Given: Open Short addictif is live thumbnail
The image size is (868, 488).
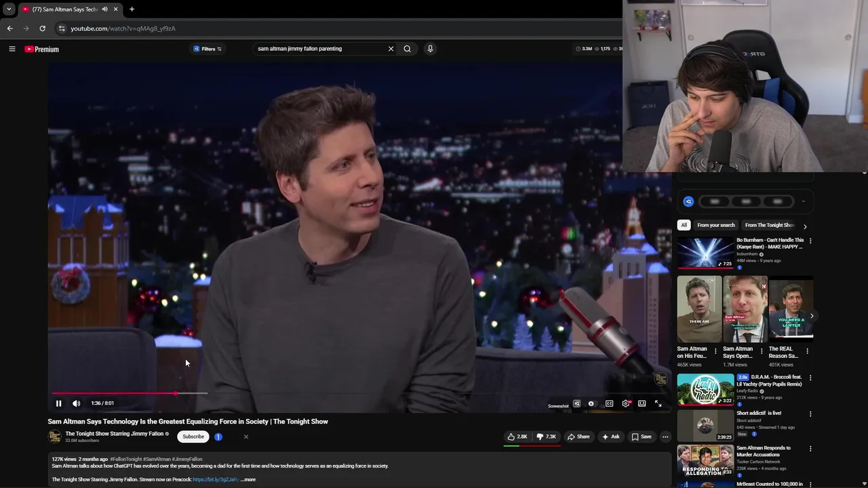Looking at the screenshot, I should [705, 426].
